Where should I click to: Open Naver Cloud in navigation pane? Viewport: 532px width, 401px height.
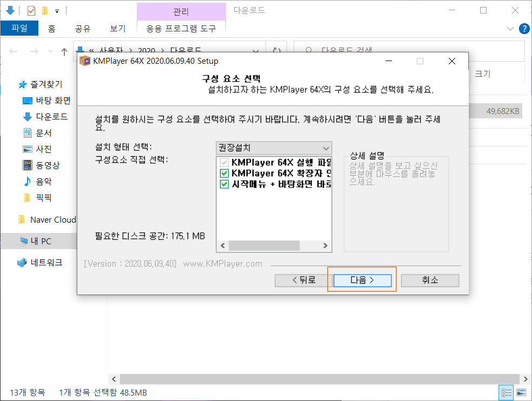pos(54,220)
